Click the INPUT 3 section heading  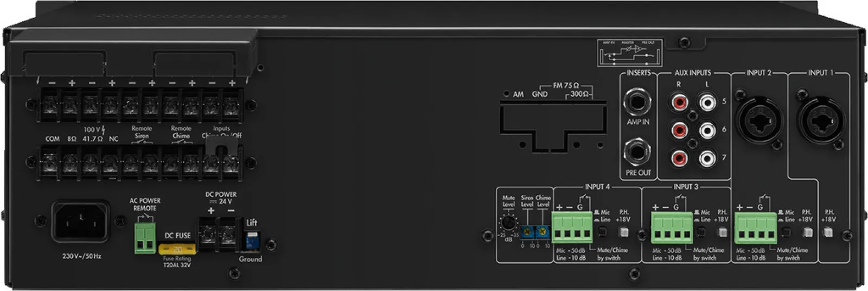686,187
